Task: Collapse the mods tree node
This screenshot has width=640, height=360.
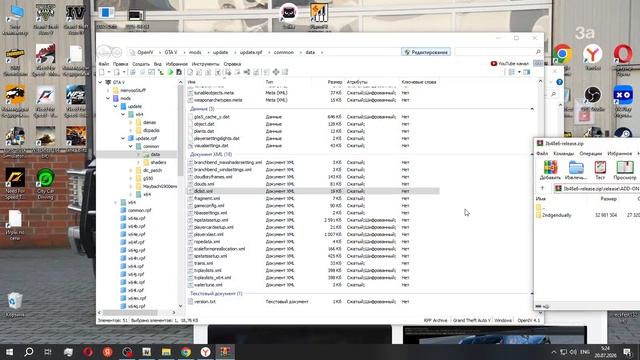Action: 108,98
